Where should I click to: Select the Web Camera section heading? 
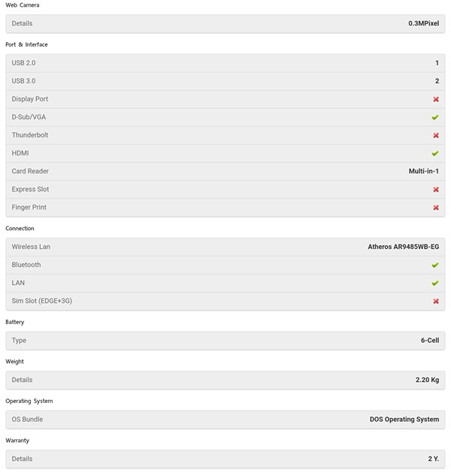pyautogui.click(x=23, y=5)
